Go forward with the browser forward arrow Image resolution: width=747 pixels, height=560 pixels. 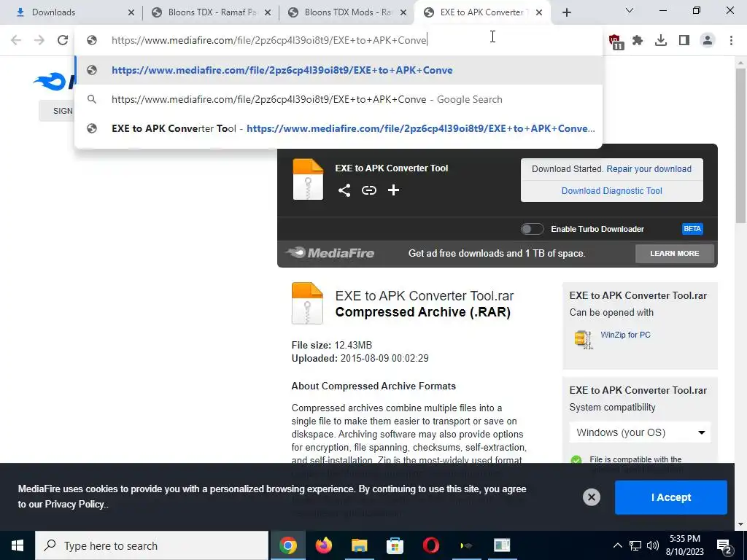tap(39, 40)
